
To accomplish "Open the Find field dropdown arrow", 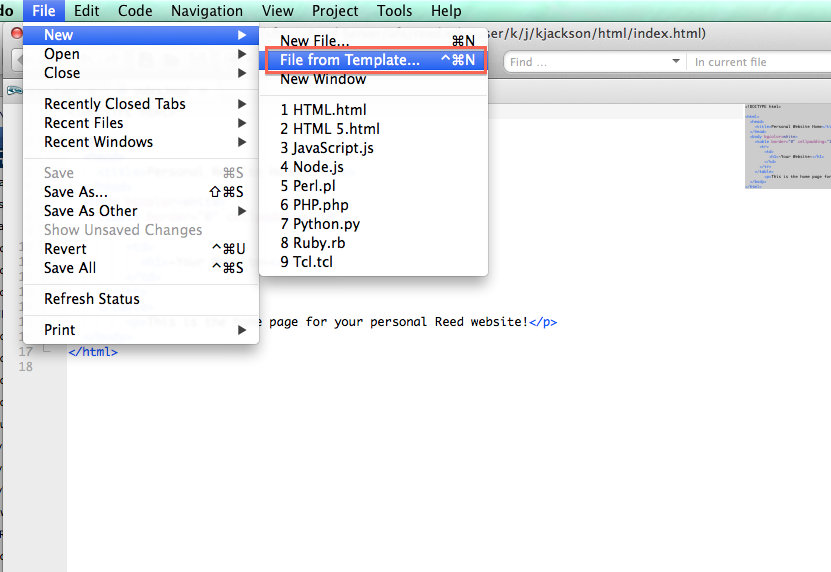I will [676, 62].
